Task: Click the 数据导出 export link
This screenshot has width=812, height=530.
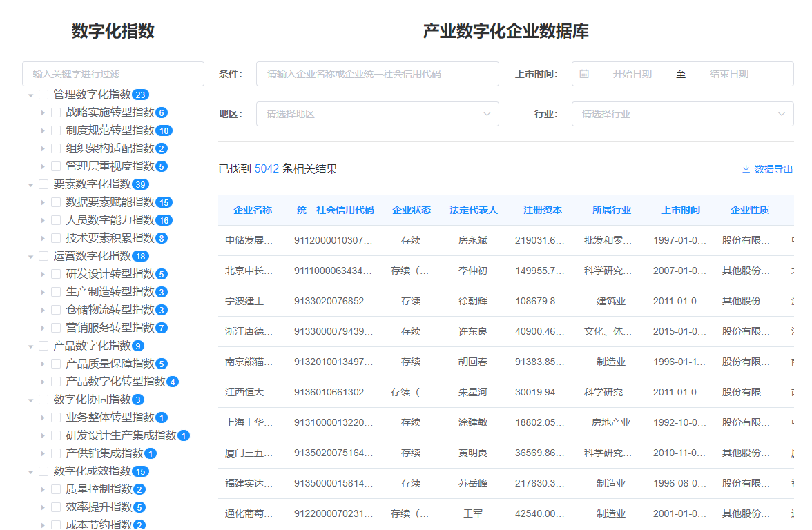Action: [x=773, y=169]
